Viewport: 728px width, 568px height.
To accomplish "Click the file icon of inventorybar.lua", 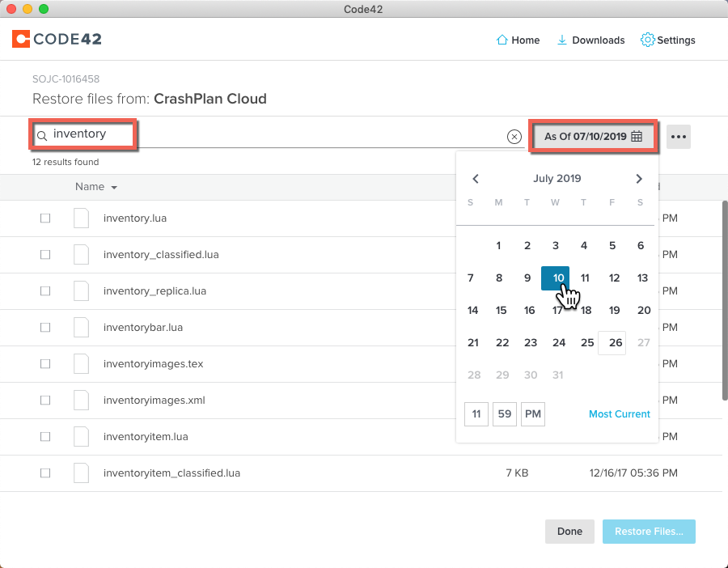I will tap(81, 328).
